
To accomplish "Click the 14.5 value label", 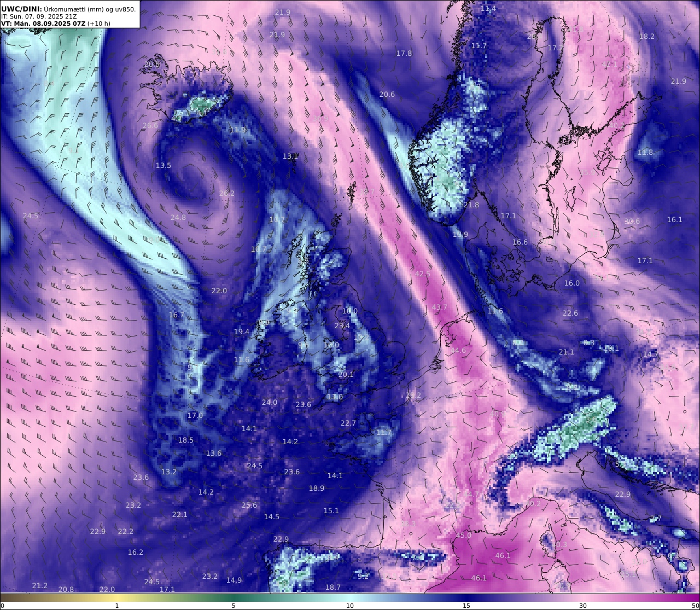I will tap(272, 516).
